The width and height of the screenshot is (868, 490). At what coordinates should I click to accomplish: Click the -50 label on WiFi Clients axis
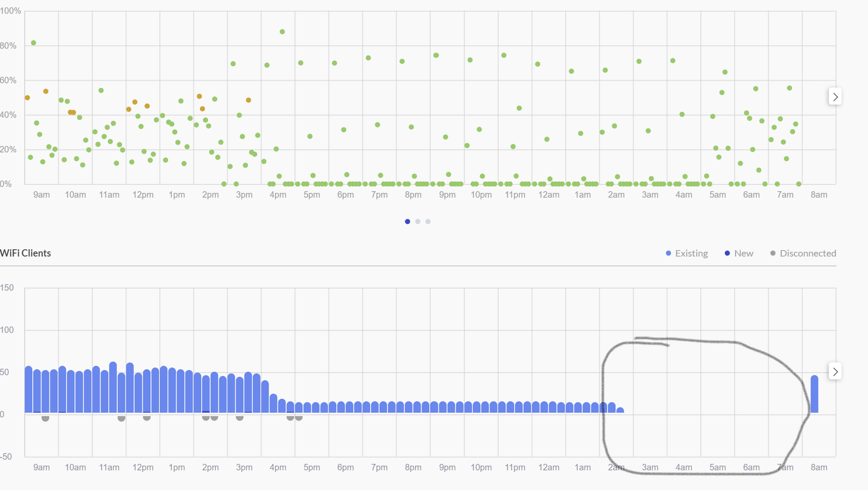tap(6, 457)
